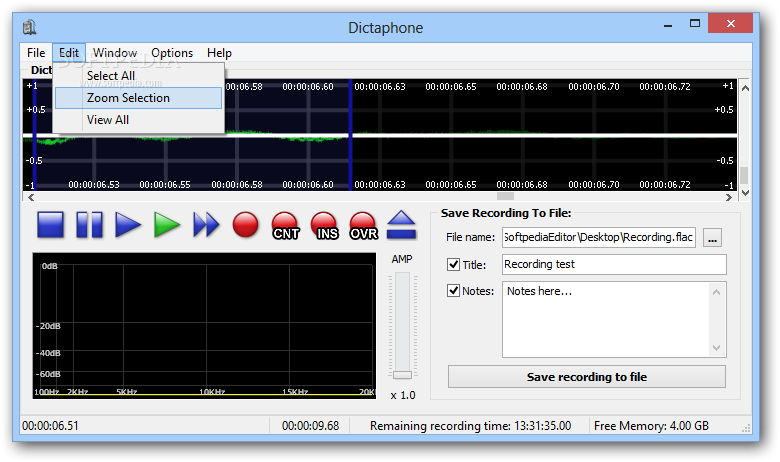780x462 pixels.
Task: Click the blue selection start marker in the waveform
Action: click(34, 135)
